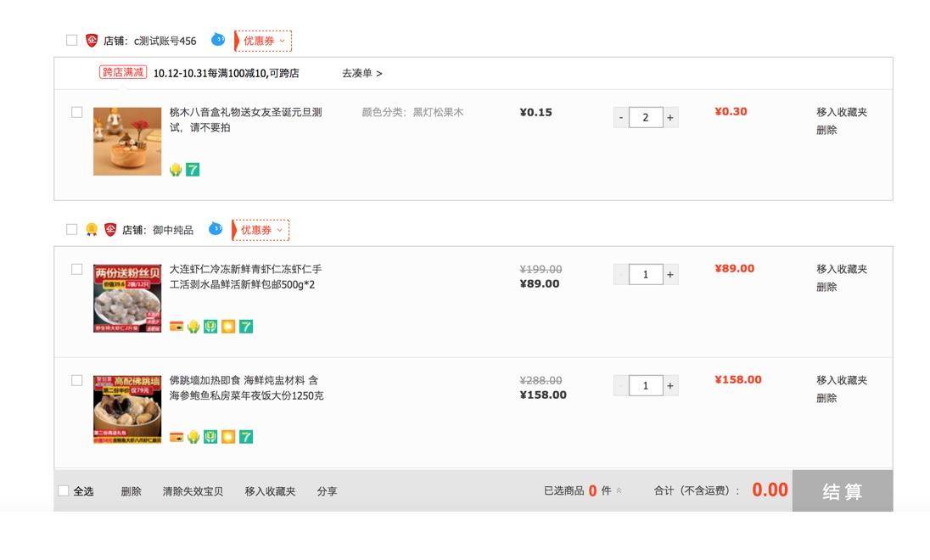Click the credit card icon under the shrimp item
Screen dimensions: 930x560
(x=176, y=327)
